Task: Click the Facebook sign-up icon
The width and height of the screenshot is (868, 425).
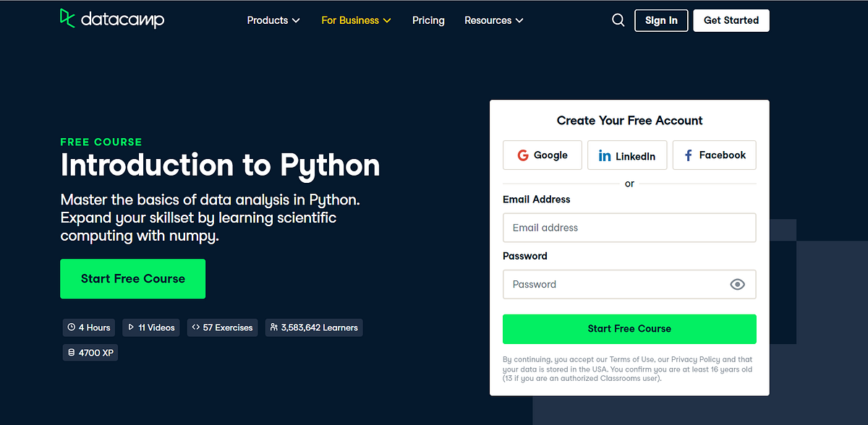Action: click(x=689, y=155)
